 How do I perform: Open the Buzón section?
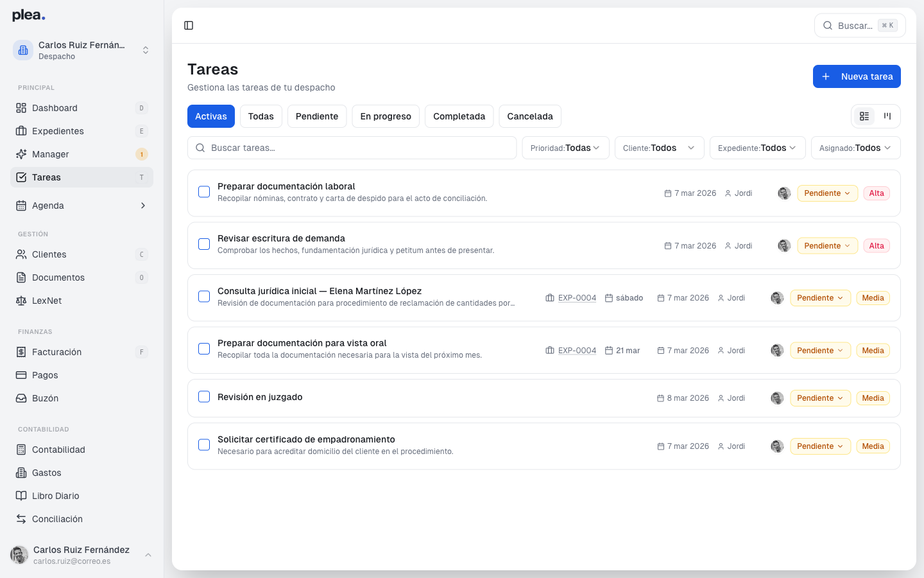point(45,398)
